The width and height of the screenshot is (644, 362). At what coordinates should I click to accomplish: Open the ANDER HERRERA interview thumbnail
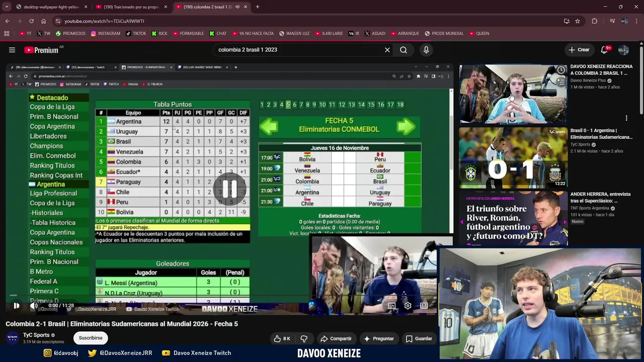click(x=513, y=218)
